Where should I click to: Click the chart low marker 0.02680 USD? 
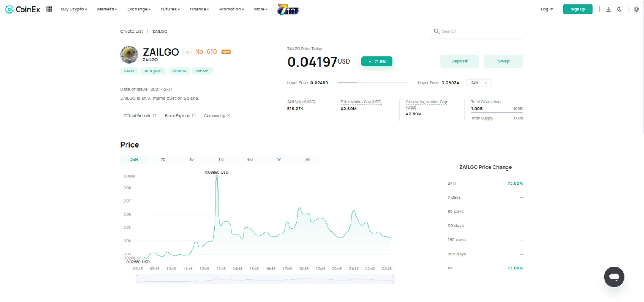pos(138,258)
